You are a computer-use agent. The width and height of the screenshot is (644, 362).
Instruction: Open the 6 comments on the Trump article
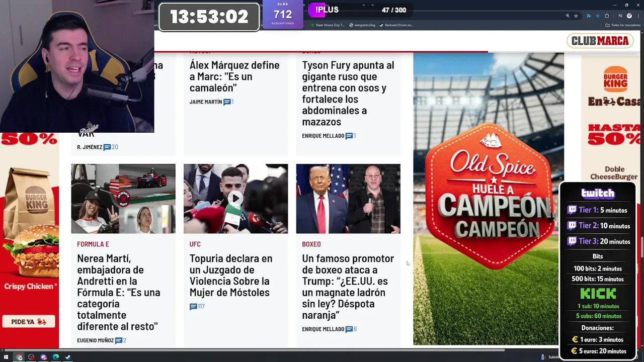[351, 329]
